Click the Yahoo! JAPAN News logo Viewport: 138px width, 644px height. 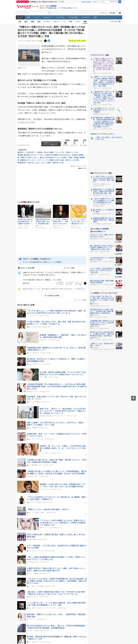pyautogui.click(x=27, y=7)
